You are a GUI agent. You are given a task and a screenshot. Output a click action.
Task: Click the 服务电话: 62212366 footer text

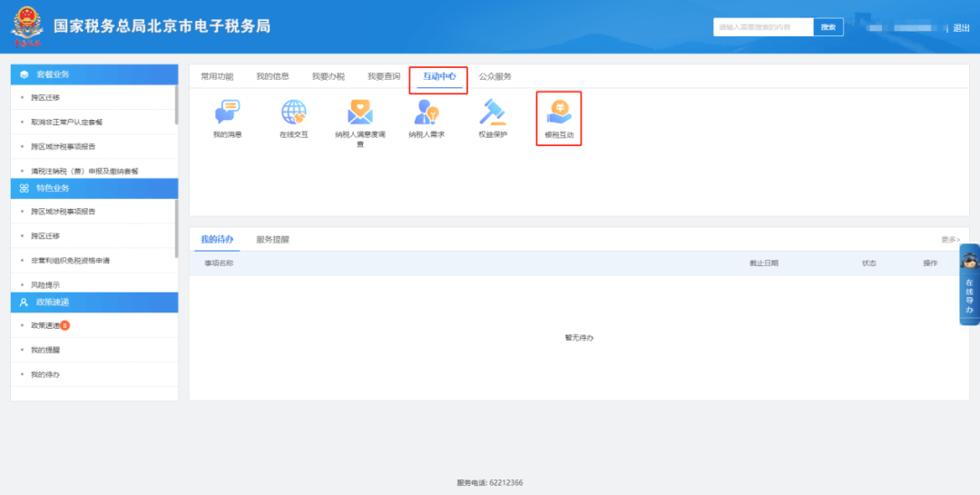(x=490, y=483)
